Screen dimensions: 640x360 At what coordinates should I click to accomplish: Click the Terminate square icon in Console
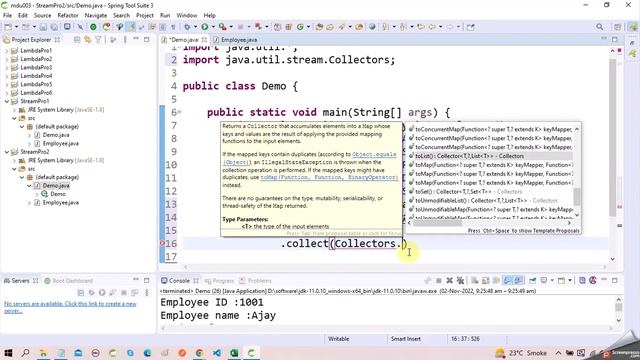pos(438,280)
